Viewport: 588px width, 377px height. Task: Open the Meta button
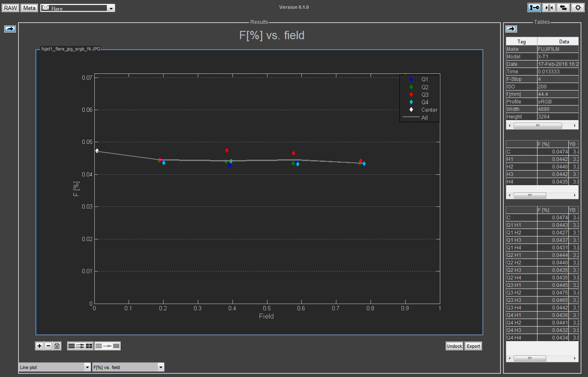29,8
